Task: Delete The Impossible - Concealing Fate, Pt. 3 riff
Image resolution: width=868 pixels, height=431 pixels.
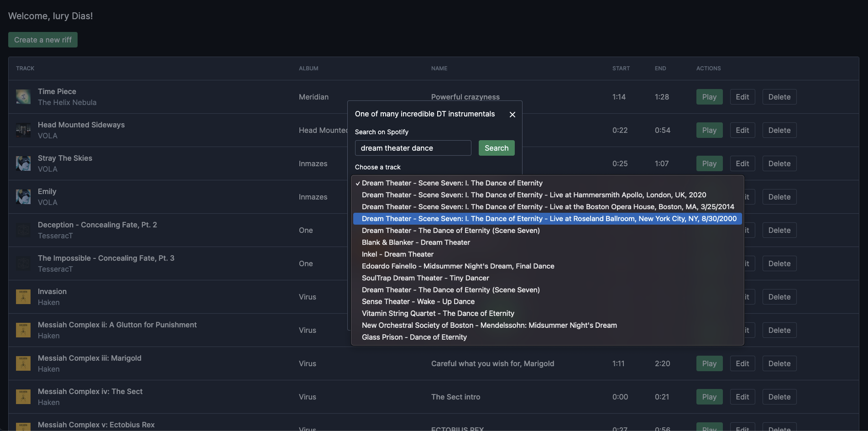Action: [779, 263]
